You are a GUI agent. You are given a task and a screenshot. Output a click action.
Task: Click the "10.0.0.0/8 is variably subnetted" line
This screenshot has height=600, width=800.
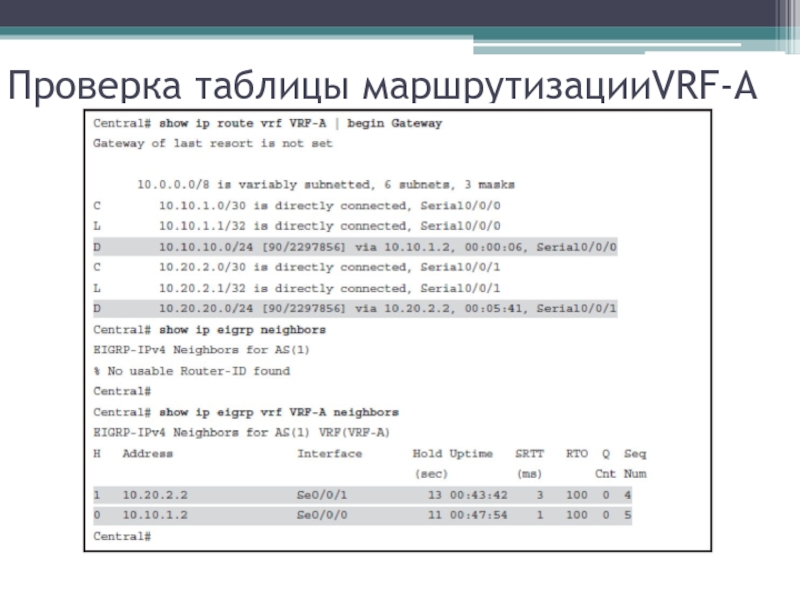(x=326, y=185)
